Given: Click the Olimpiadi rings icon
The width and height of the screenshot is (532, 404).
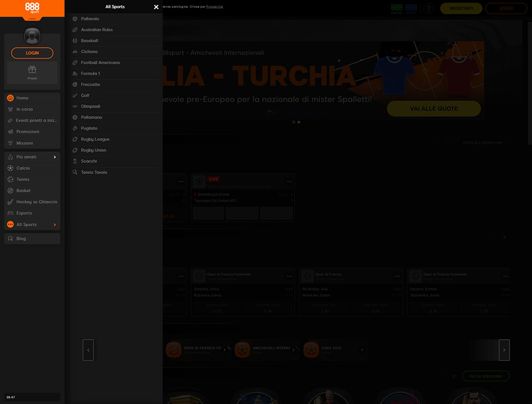Looking at the screenshot, I should (75, 106).
